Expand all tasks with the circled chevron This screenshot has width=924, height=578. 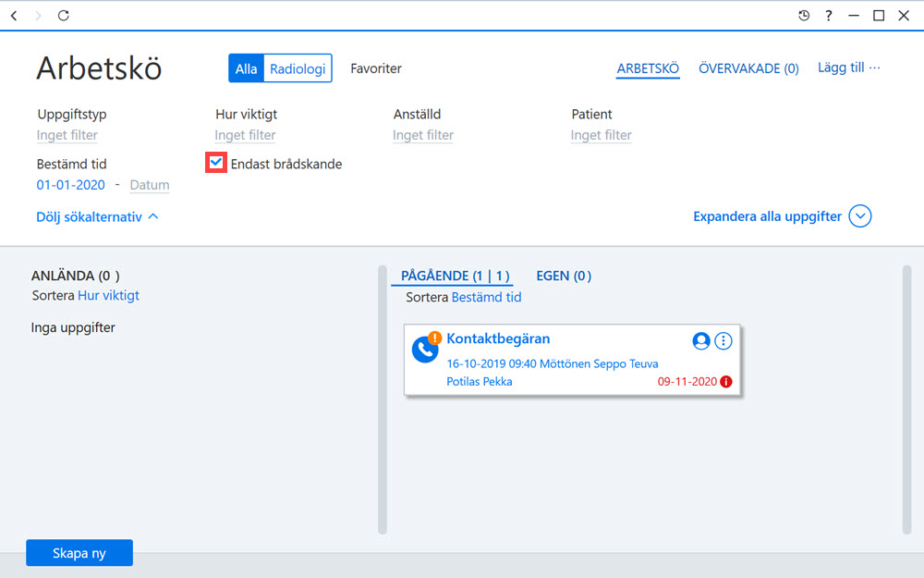click(859, 215)
